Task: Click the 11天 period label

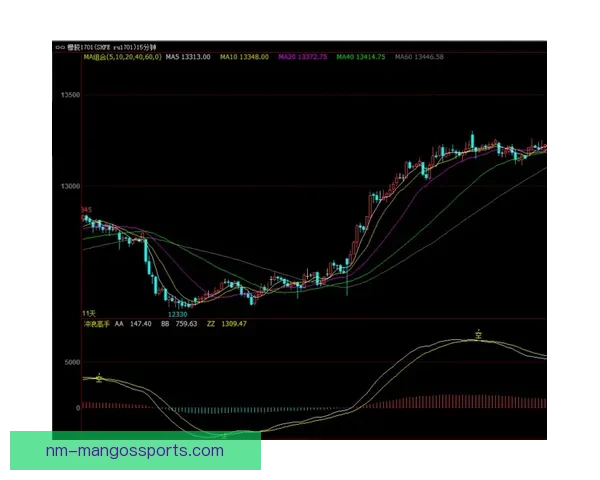Action: click(88, 314)
